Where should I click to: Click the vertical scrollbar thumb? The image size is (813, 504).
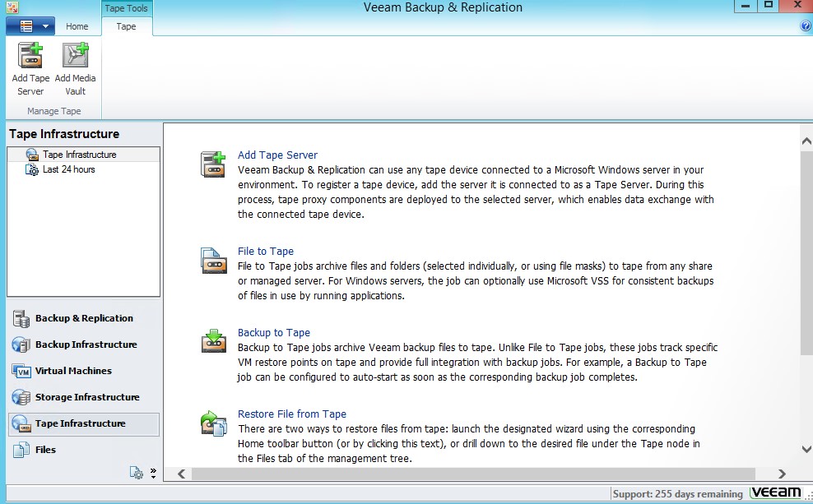point(806,254)
